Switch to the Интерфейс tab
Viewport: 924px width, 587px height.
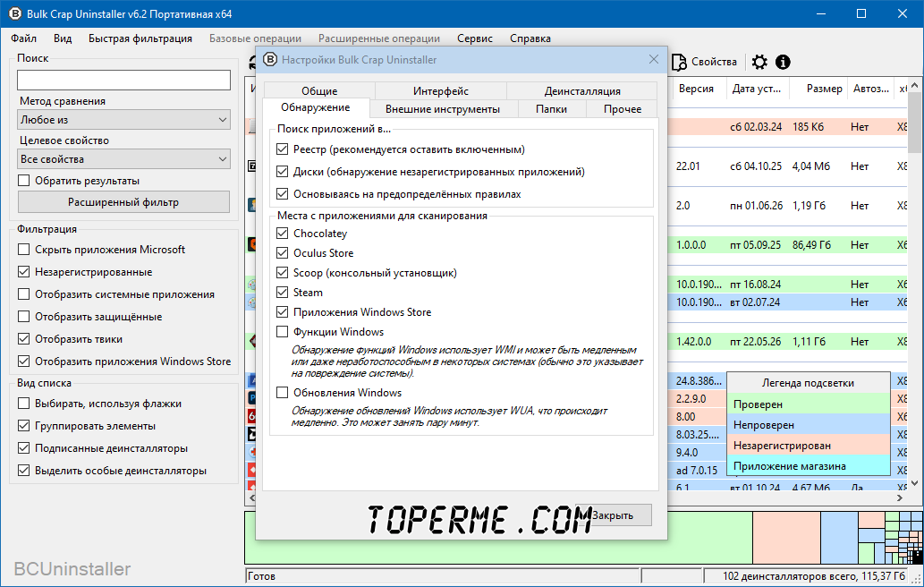click(441, 90)
